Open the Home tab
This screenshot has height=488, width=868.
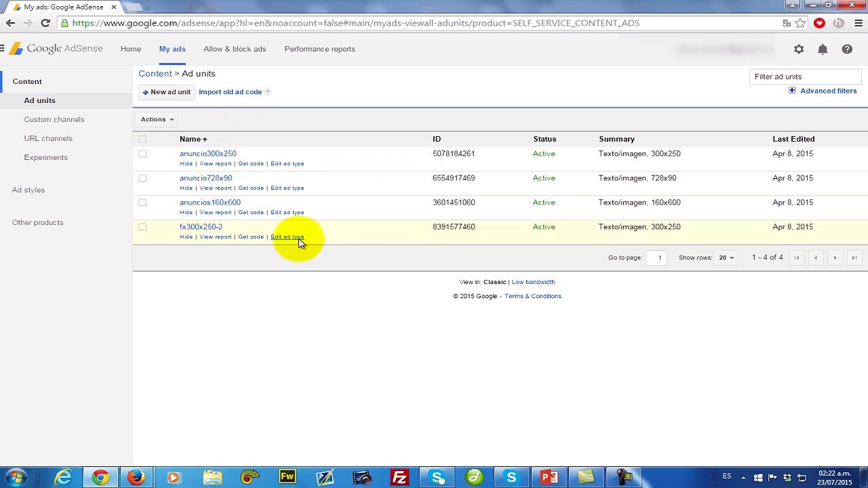coord(131,49)
